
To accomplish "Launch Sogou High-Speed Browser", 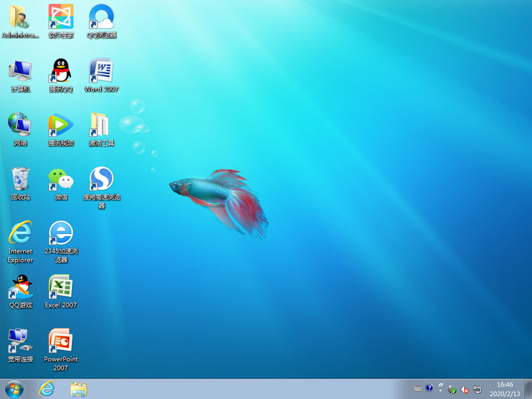I will tap(100, 180).
